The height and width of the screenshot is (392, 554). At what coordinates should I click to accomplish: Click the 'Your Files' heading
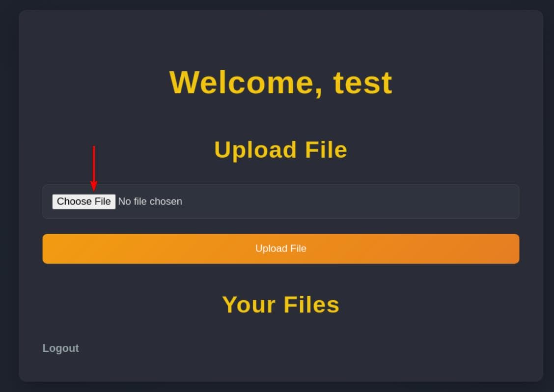coord(280,305)
